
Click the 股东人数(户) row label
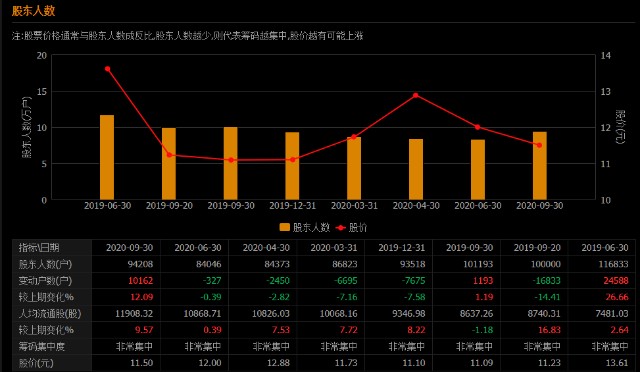[45, 264]
